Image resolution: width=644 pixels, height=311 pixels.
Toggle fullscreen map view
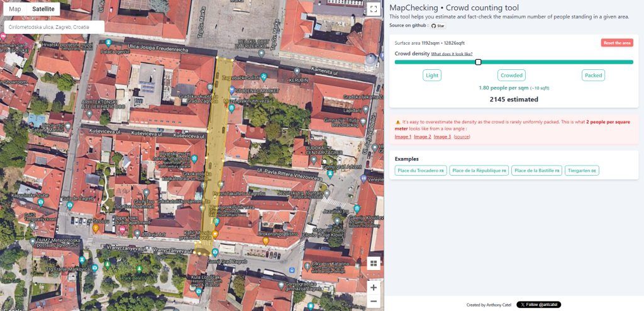pos(374,9)
